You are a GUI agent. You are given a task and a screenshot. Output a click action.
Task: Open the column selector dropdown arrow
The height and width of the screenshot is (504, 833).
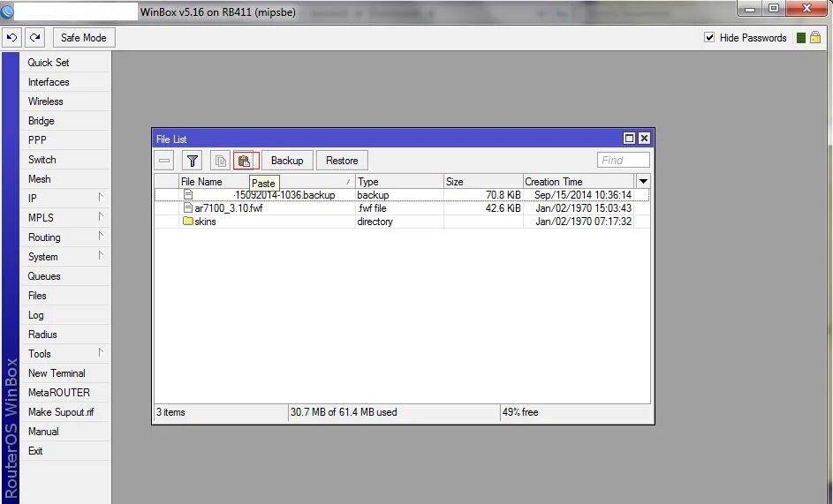pos(643,182)
